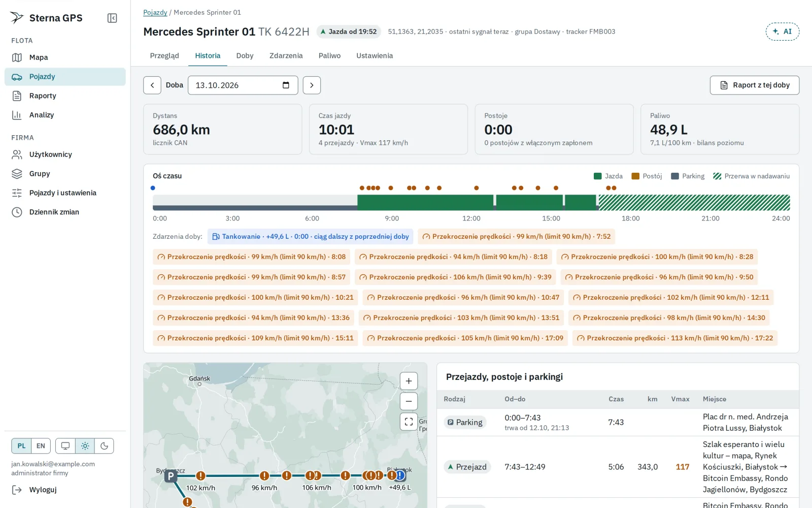This screenshot has height=508, width=812.
Task: Open speeding event chip at 7:52
Action: (x=517, y=237)
